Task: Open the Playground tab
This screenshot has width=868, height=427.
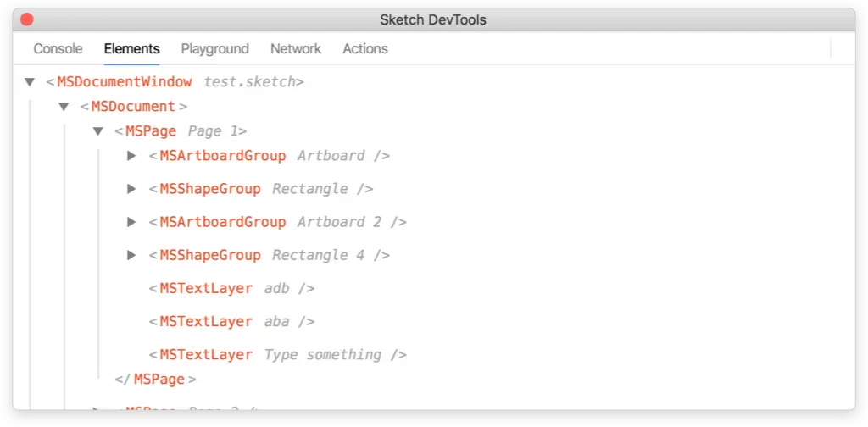Action: coord(214,48)
